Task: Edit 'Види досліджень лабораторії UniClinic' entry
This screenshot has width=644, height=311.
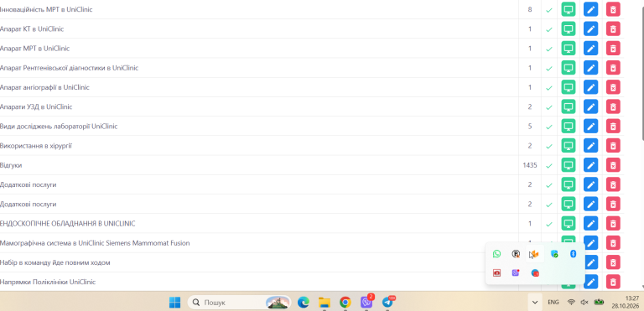Action: (x=590, y=126)
